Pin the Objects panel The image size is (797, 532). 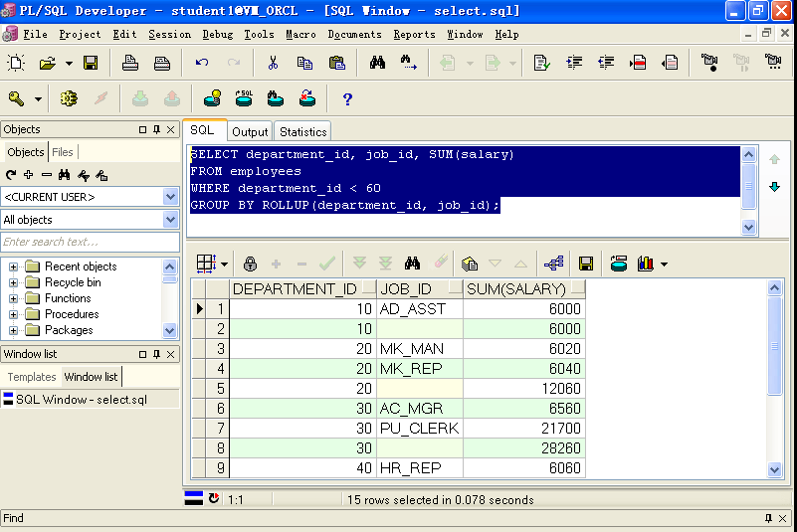tap(156, 129)
